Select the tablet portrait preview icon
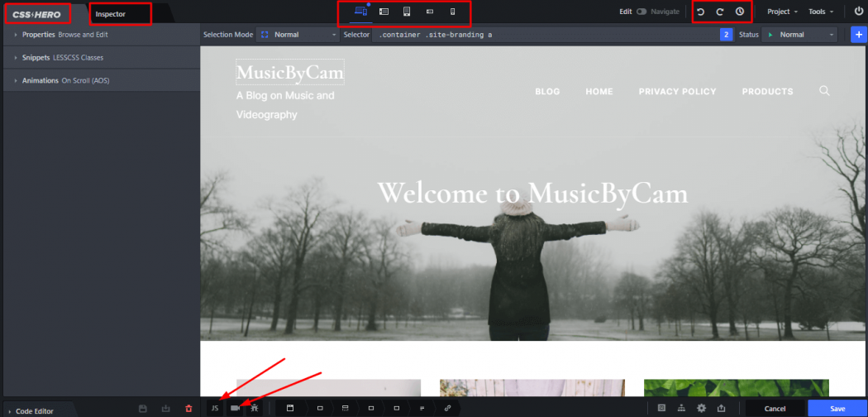Viewport: 868px width, 417px height. coord(407,12)
